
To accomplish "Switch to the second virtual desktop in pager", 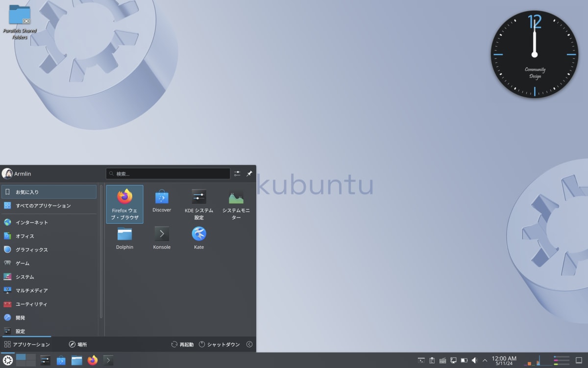I will [x=31, y=357].
